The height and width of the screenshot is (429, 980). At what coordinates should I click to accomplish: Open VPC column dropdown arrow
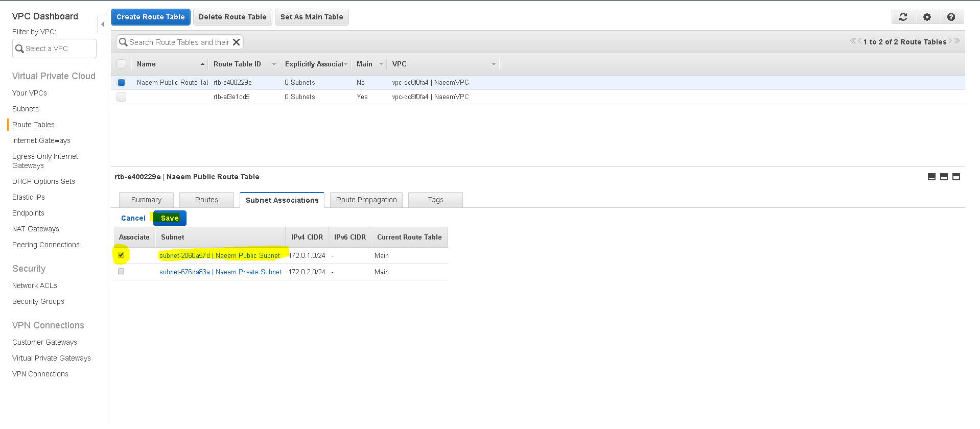click(494, 64)
